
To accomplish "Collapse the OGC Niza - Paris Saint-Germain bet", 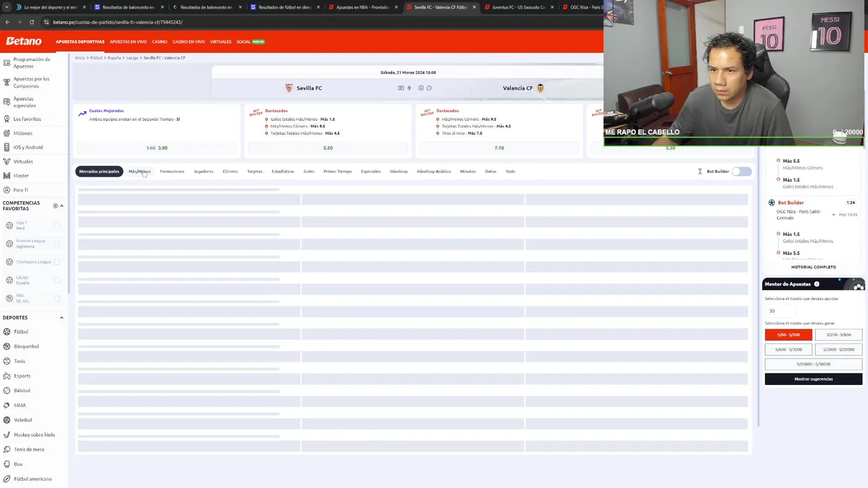I will click(x=833, y=214).
